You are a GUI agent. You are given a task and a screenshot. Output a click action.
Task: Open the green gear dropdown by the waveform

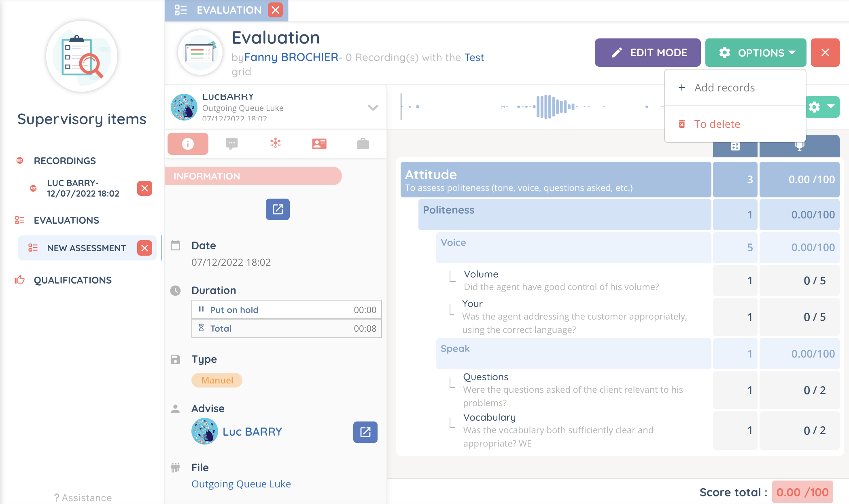tap(822, 107)
